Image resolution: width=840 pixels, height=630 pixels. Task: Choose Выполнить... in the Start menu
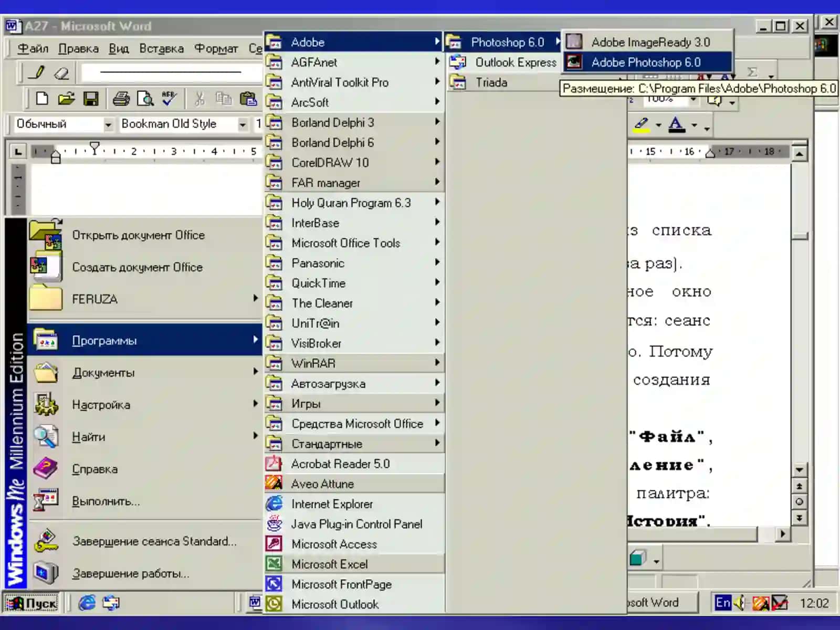pyautogui.click(x=145, y=501)
